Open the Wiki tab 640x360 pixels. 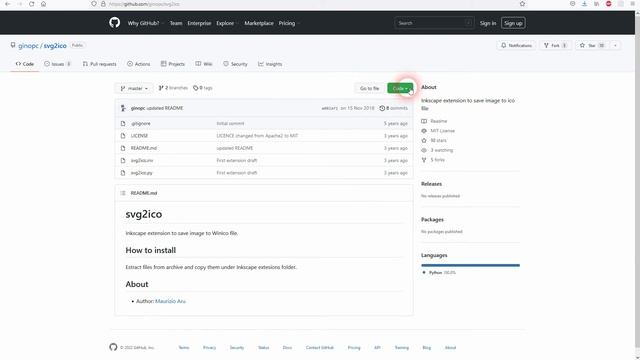pyautogui.click(x=204, y=64)
